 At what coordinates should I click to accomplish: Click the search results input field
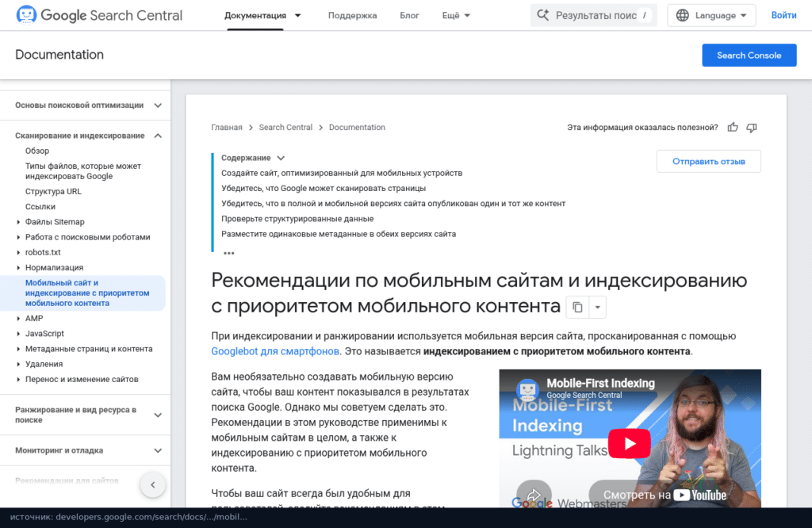[x=593, y=15]
